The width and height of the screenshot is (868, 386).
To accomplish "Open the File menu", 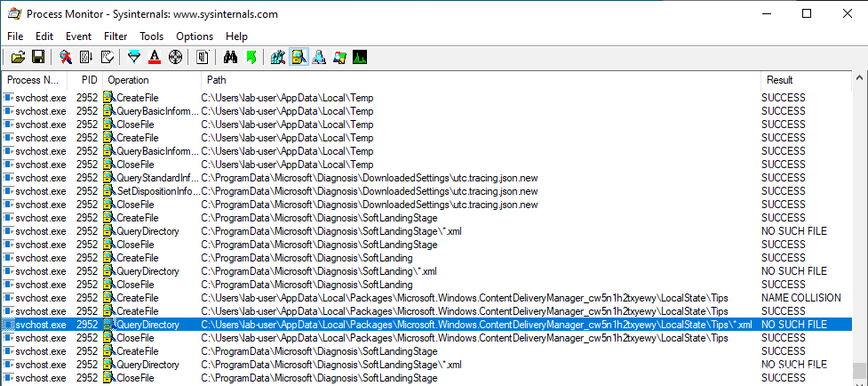I will point(15,36).
